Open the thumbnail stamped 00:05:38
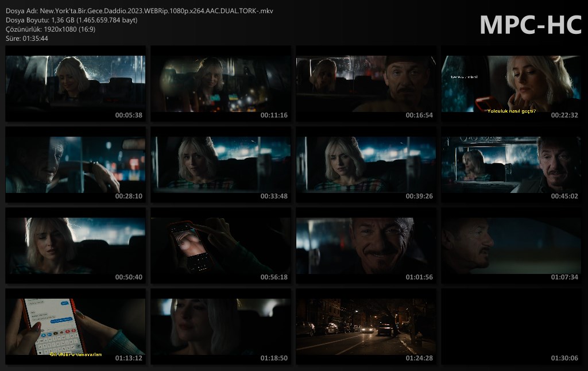This screenshot has height=371, width=588. tap(75, 84)
